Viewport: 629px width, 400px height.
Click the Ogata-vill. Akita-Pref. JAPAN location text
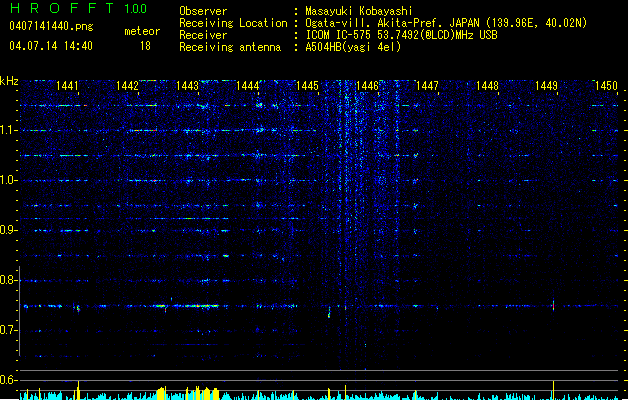pyautogui.click(x=446, y=23)
